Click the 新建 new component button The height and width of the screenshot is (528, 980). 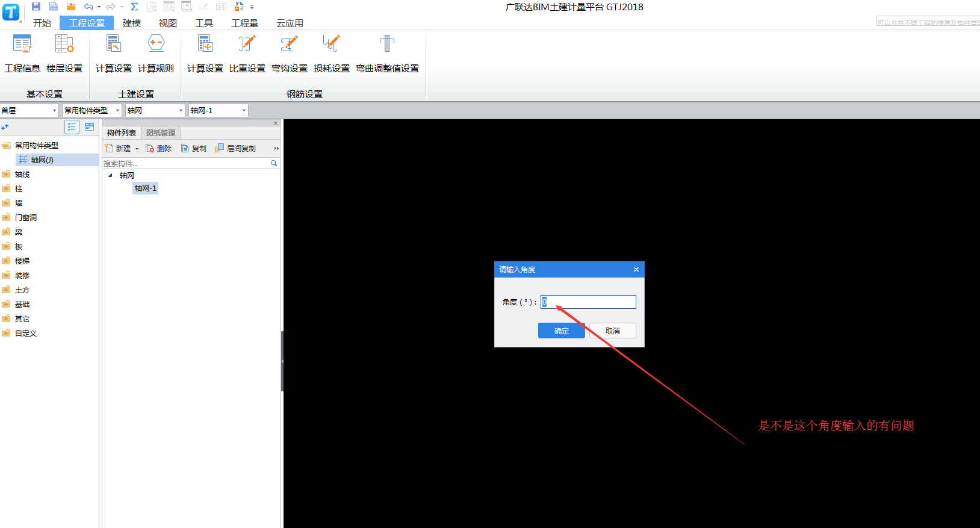(118, 148)
